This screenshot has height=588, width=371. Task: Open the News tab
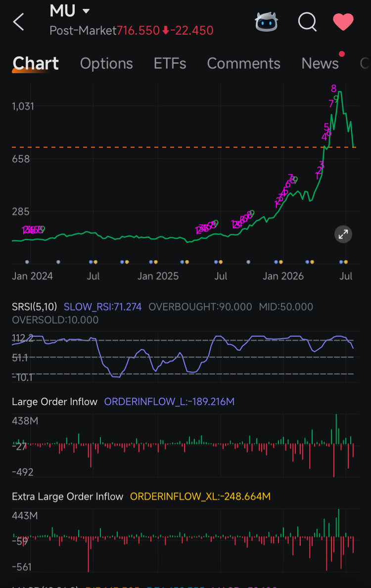[x=320, y=63]
